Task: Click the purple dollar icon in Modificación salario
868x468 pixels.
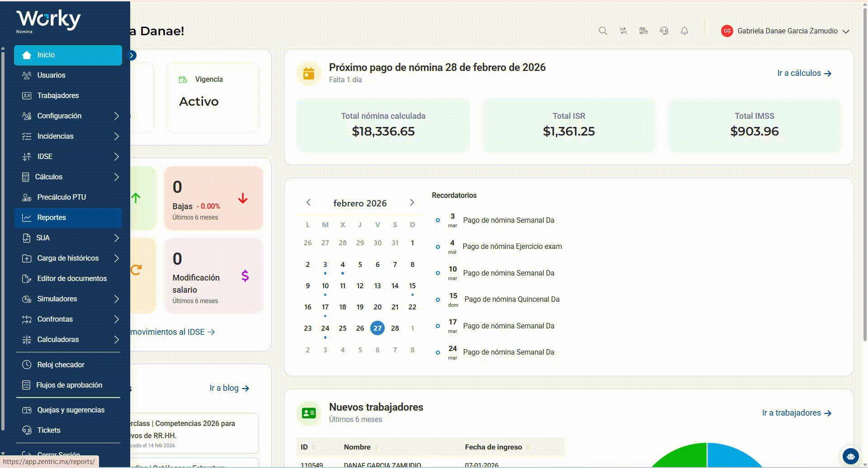Action: [245, 276]
